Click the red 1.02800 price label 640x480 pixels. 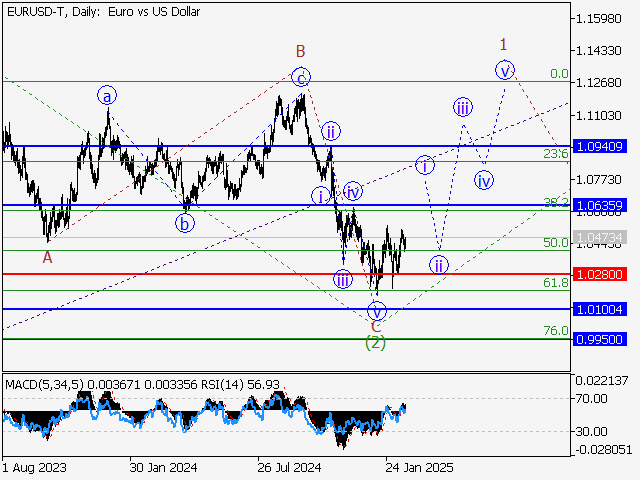coord(599,273)
